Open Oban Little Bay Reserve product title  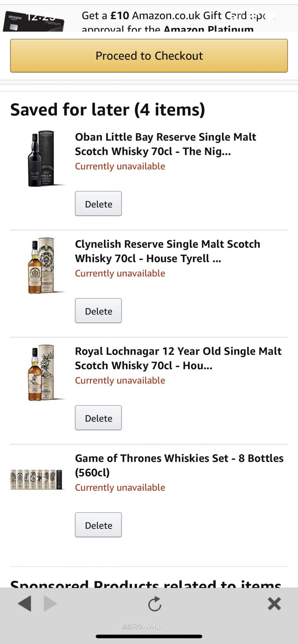coord(165,144)
